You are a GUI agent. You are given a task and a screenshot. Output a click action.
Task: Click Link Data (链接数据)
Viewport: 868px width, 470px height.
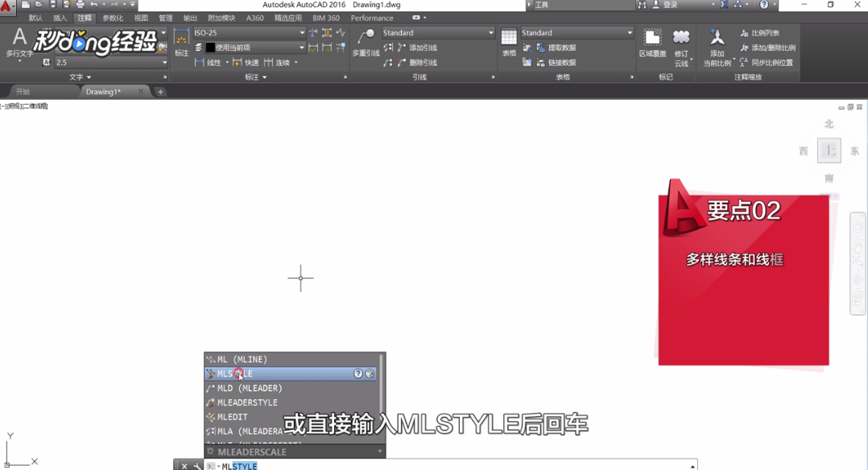(x=556, y=63)
